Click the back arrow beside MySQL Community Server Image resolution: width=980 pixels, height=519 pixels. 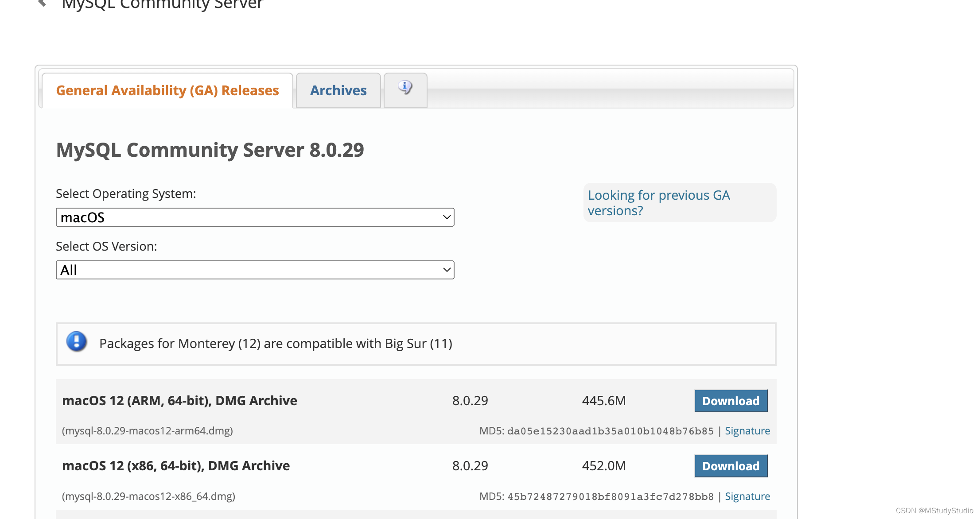coord(43,3)
